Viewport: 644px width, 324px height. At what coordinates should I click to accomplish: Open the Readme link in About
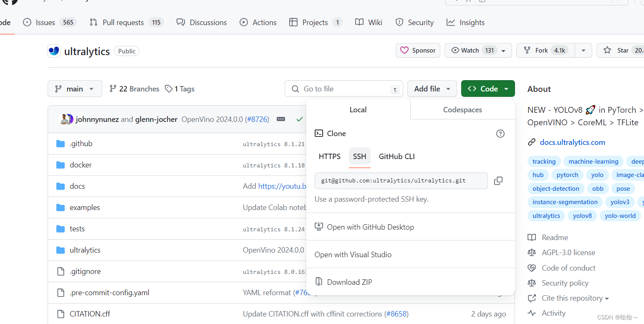coord(548,238)
